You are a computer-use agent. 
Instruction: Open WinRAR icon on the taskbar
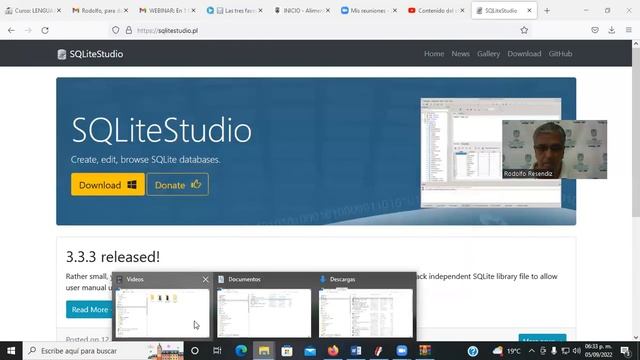[x=424, y=351]
